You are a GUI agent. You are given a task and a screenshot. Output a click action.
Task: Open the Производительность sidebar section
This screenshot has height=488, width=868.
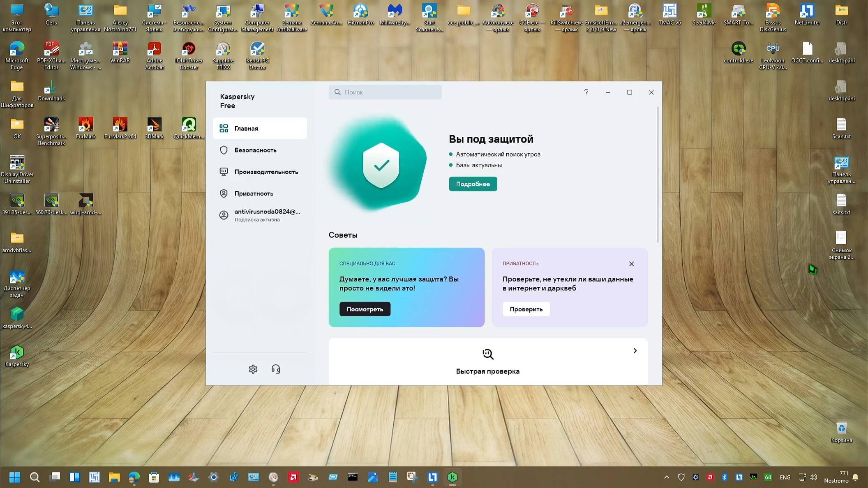click(266, 172)
